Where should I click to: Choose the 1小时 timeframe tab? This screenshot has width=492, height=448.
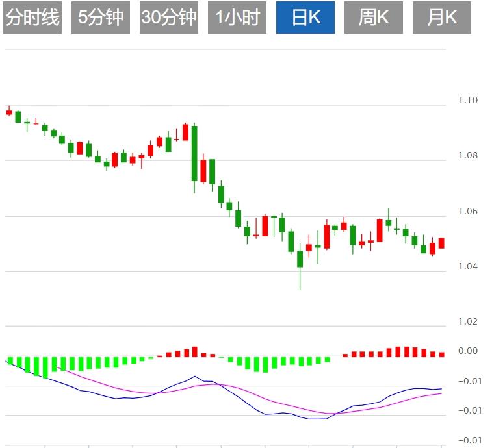pos(237,18)
